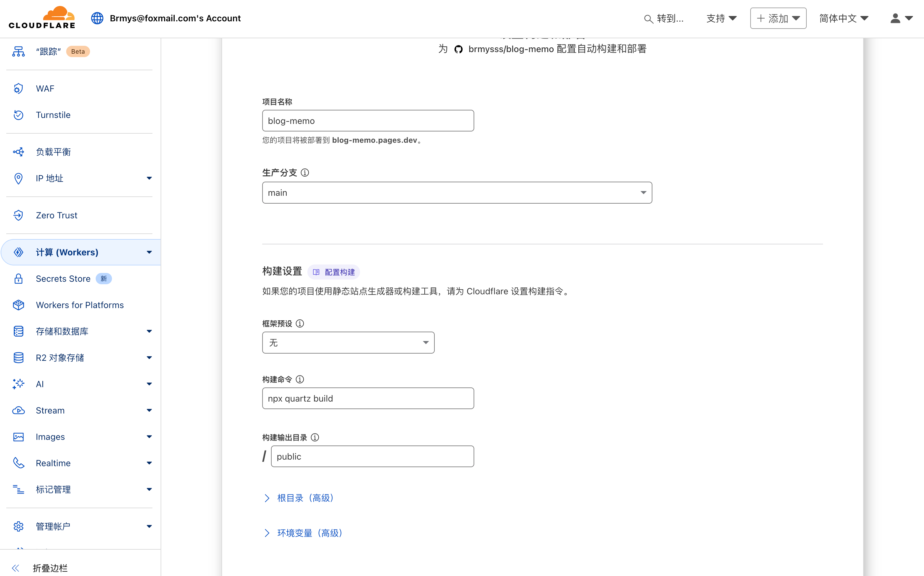
Task: Expand the AI submenu arrow
Action: coord(149,384)
